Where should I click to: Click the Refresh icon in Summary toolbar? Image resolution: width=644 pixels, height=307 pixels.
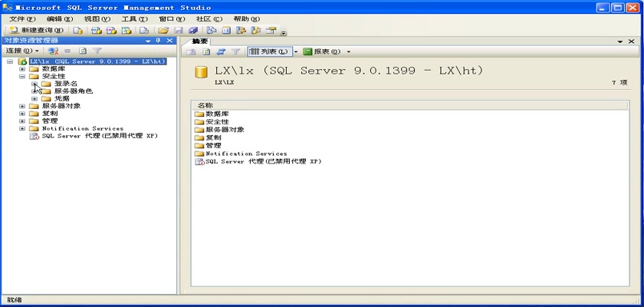point(206,51)
